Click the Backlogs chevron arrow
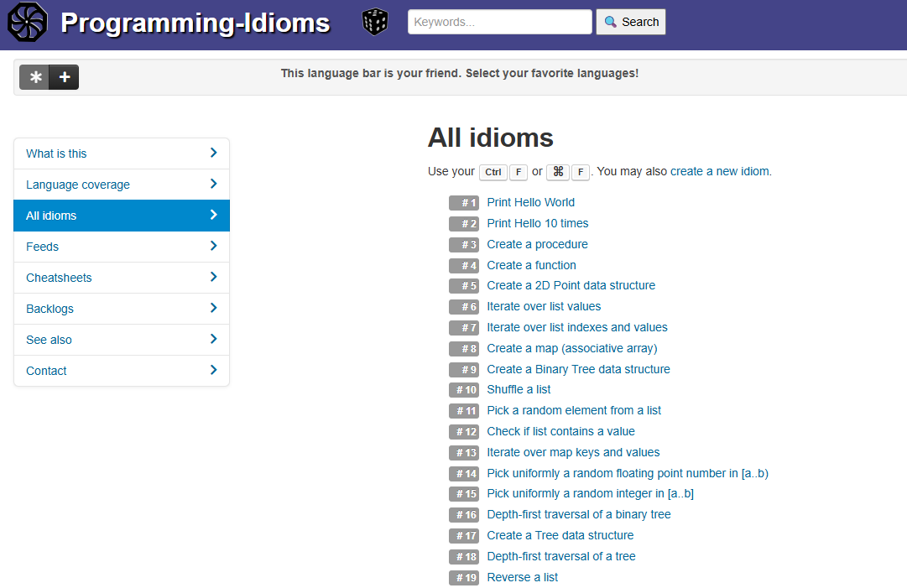907x588 pixels. (213, 308)
